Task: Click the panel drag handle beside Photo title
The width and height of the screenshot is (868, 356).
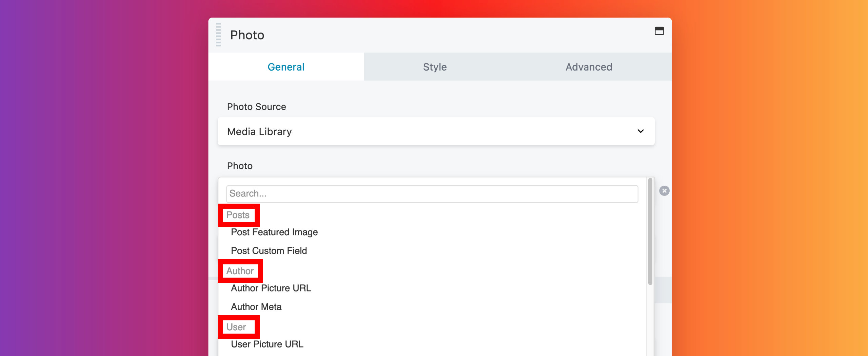Action: [x=218, y=35]
